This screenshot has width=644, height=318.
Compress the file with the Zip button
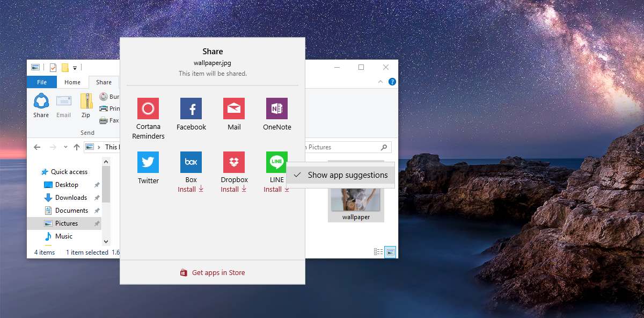pyautogui.click(x=86, y=106)
